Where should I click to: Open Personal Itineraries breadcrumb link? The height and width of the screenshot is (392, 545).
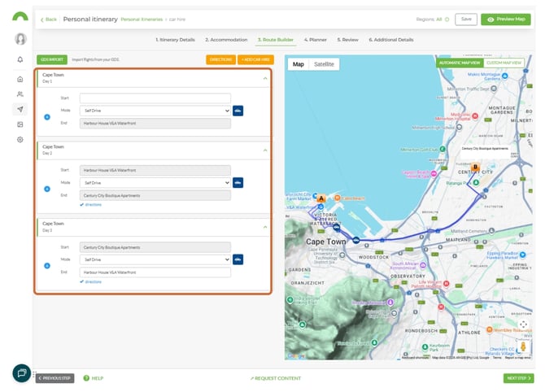(142, 20)
